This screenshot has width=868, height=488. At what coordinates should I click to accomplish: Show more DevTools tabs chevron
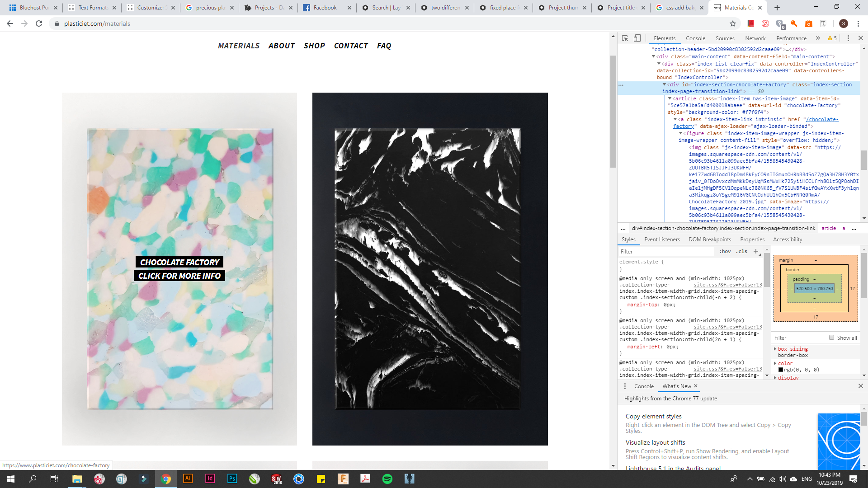tap(818, 38)
